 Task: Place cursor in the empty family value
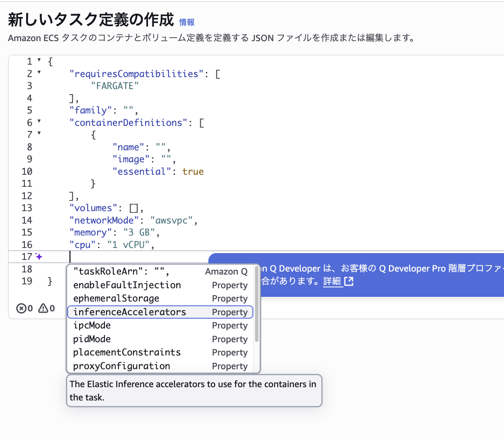point(128,110)
